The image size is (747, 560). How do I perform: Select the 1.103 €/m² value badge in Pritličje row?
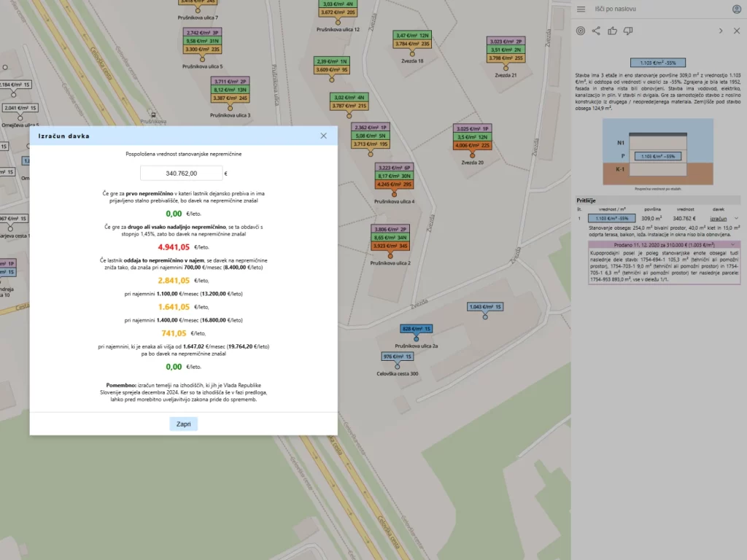coord(611,218)
